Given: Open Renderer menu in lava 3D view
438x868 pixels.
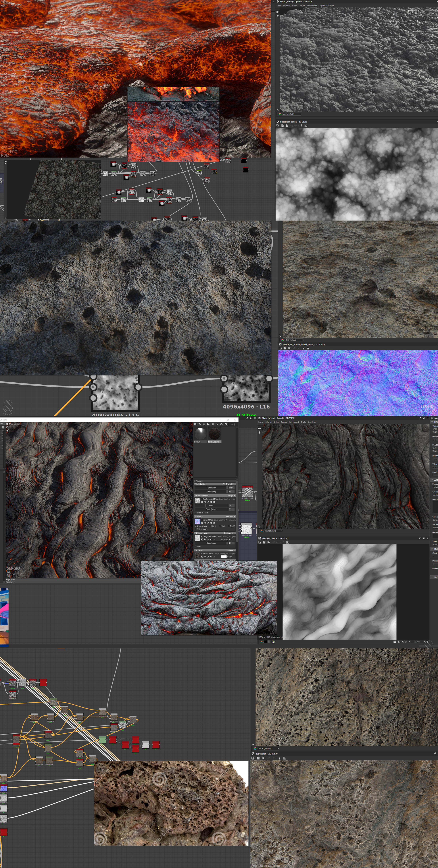Looking at the screenshot, I should tap(312, 422).
